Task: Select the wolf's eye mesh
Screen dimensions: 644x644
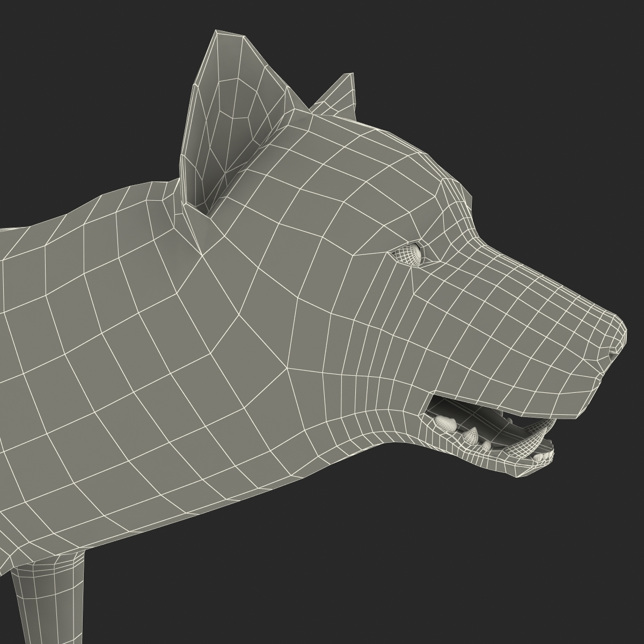Action: pyautogui.click(x=413, y=252)
